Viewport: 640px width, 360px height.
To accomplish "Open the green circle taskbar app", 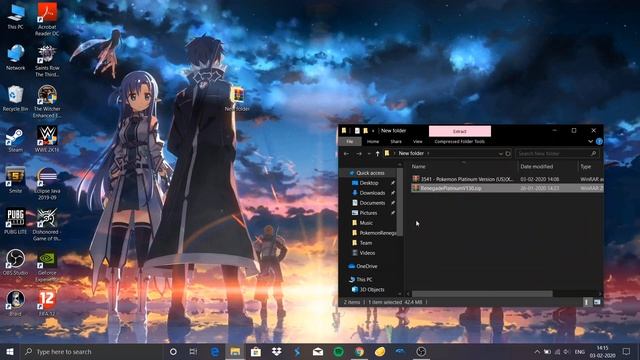I will point(338,351).
